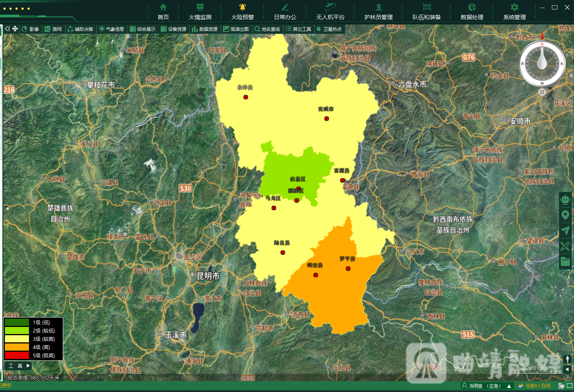Click the 高清出图 HD map export button
The height and width of the screenshot is (392, 574).
coord(236,29)
